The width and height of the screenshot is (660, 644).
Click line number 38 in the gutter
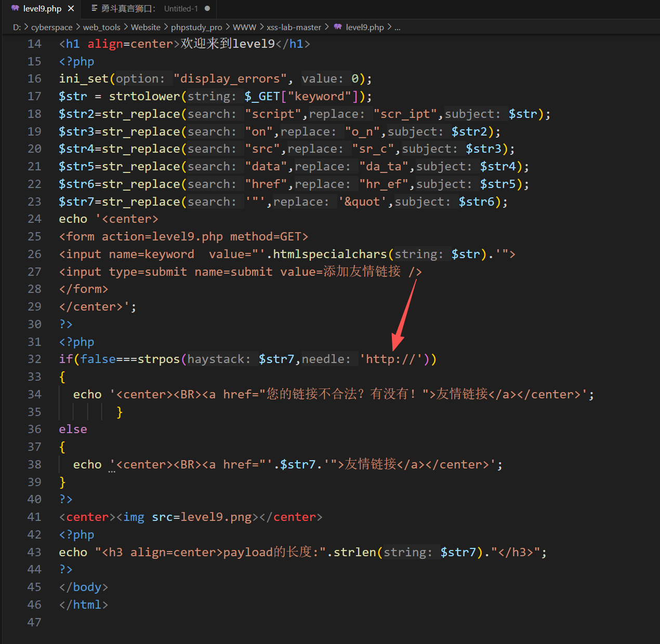click(34, 464)
